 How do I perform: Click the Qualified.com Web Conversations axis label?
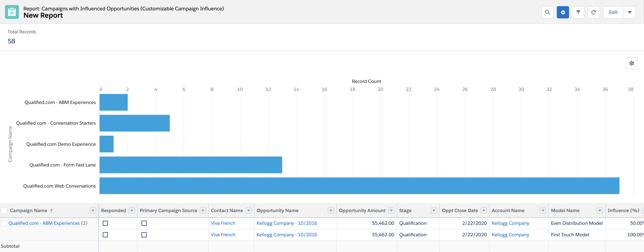[x=60, y=186]
